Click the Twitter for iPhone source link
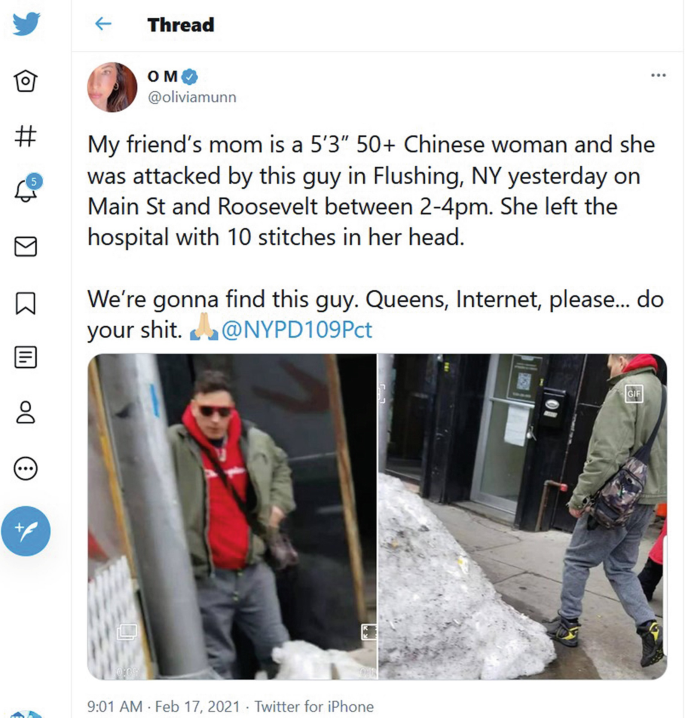The image size is (685, 718). 314,706
